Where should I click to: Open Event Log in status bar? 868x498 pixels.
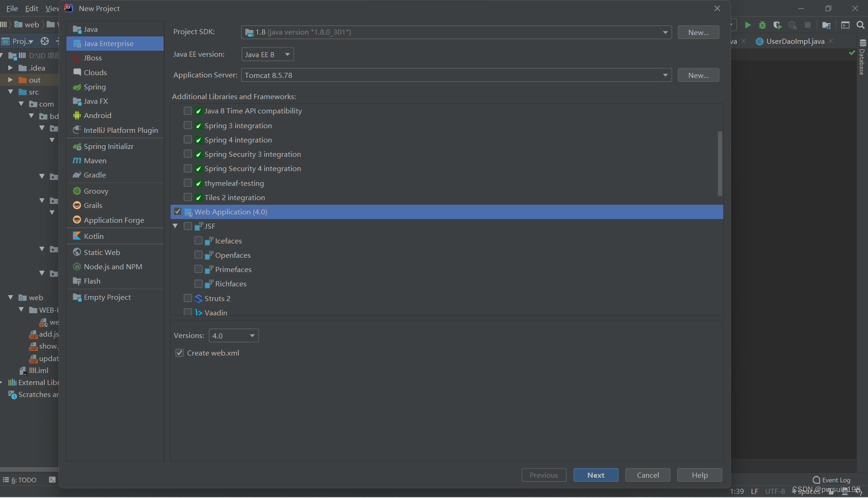pyautogui.click(x=832, y=480)
